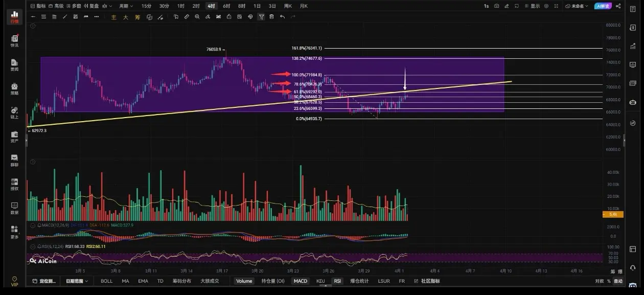Image resolution: width=644 pixels, height=295 pixels.
Task: Click the funnel filter tool
Action: [x=261, y=17]
